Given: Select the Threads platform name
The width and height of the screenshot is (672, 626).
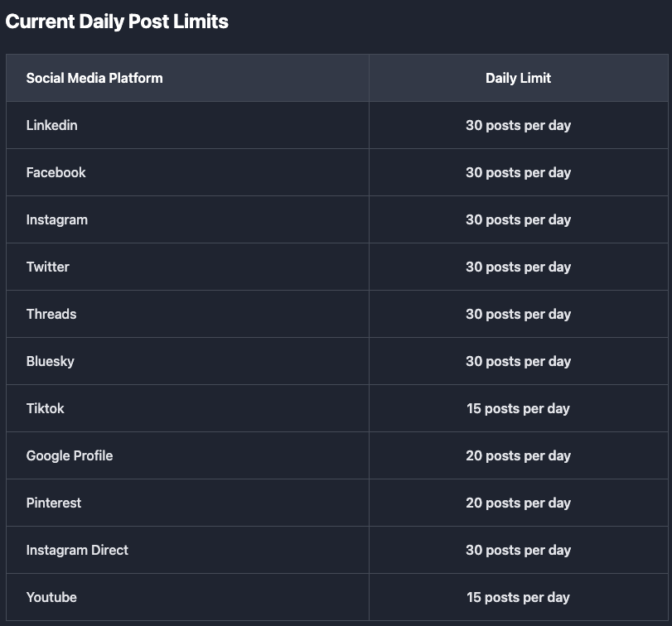Looking at the screenshot, I should click(x=51, y=314).
